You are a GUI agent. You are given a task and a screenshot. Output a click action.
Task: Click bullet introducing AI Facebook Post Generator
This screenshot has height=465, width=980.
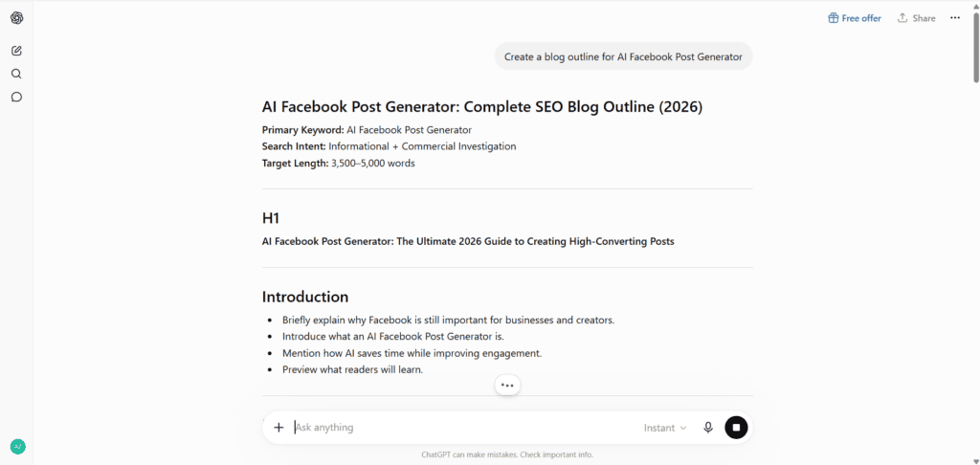click(x=393, y=336)
